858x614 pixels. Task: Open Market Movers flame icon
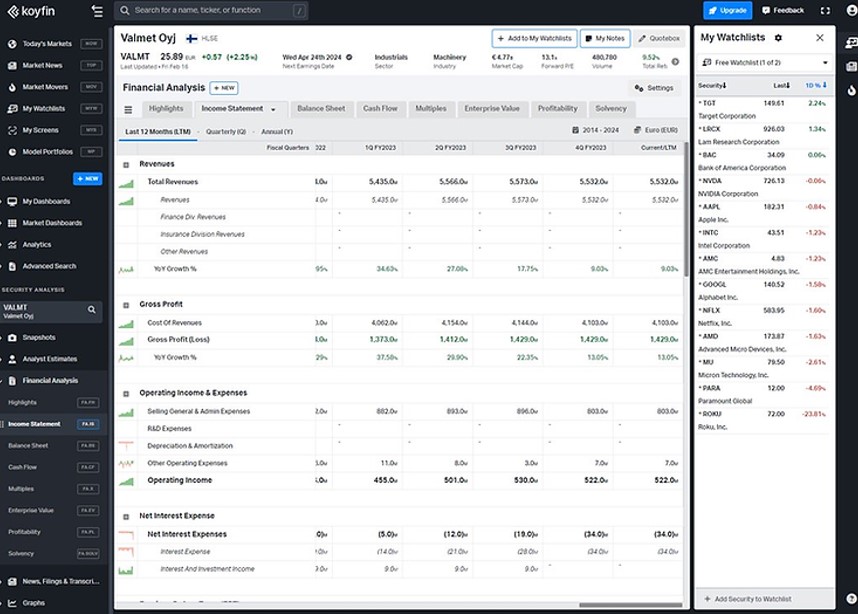pos(12,87)
